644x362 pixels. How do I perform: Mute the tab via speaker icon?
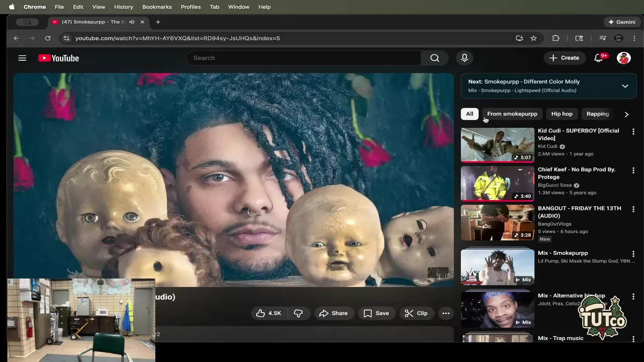click(132, 22)
